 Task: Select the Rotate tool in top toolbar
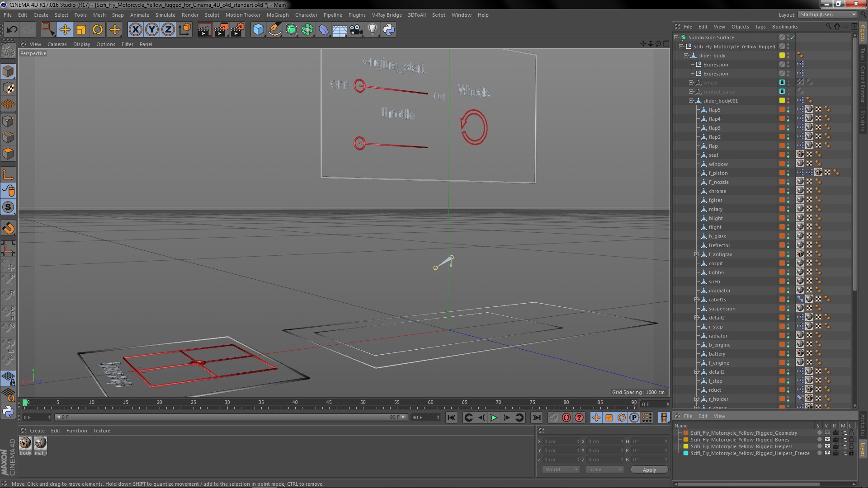point(98,30)
